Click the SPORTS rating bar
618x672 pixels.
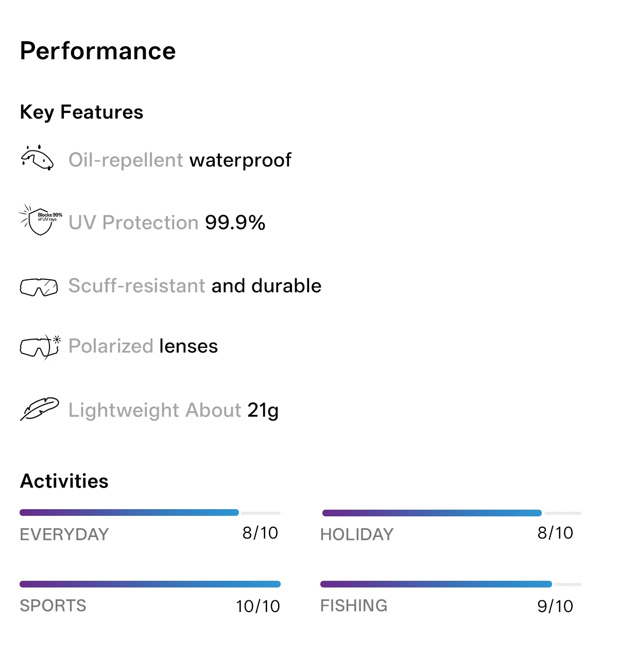click(x=150, y=584)
